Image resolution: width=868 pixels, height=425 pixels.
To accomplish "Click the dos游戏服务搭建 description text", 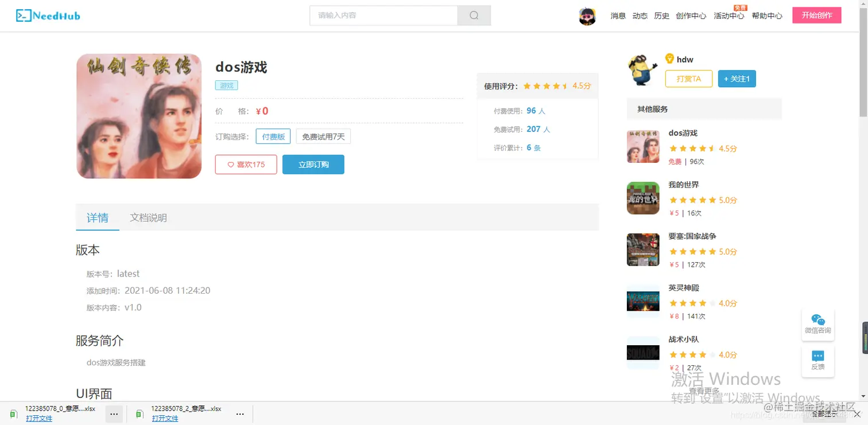I will click(116, 362).
